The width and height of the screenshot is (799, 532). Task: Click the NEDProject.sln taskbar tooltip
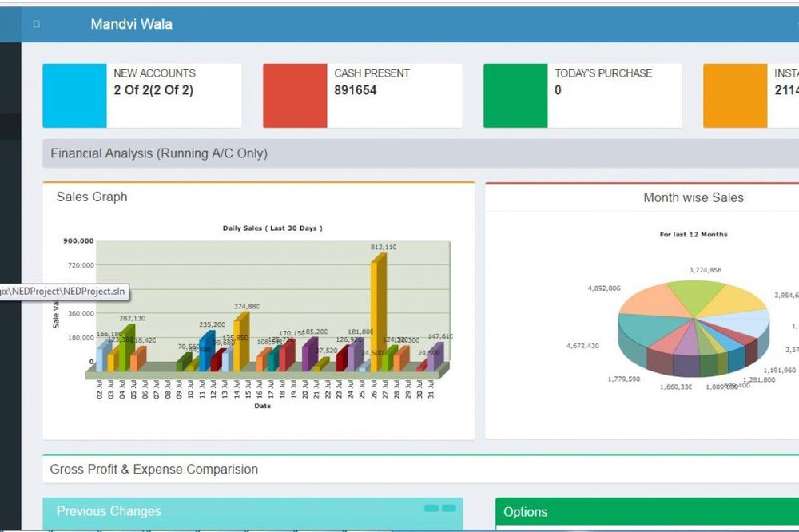click(62, 292)
